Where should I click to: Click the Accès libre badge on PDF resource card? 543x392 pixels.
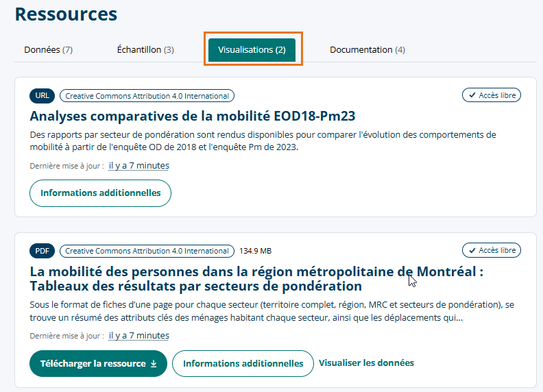point(492,250)
